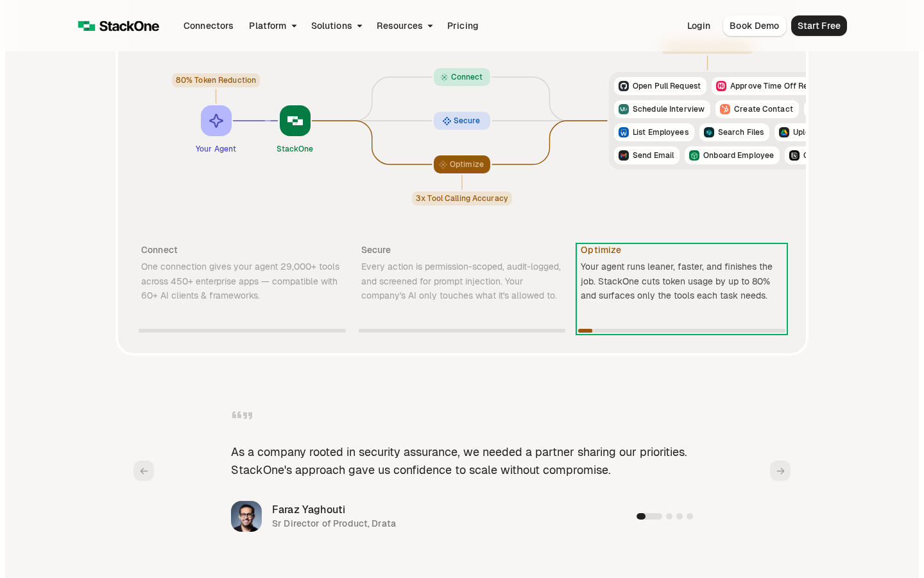Expand the Solutions dropdown menu
This screenshot has width=924, height=578.
pyautogui.click(x=337, y=26)
